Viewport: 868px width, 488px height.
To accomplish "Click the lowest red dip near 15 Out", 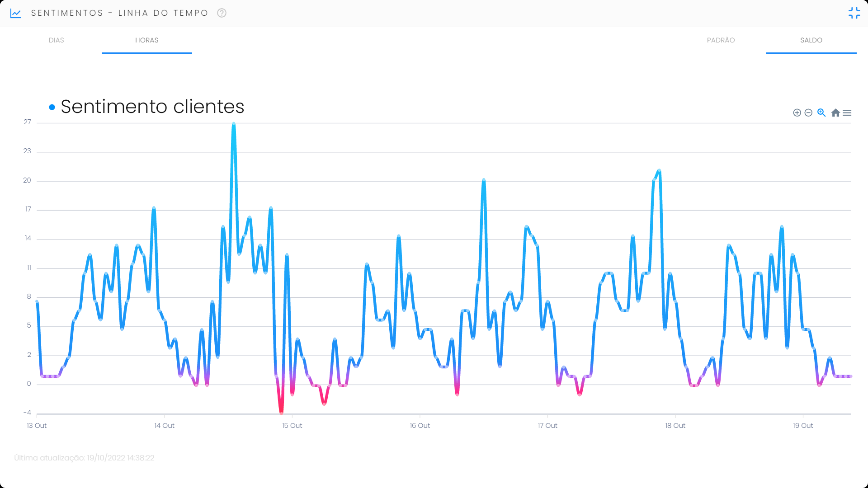I will (281, 412).
